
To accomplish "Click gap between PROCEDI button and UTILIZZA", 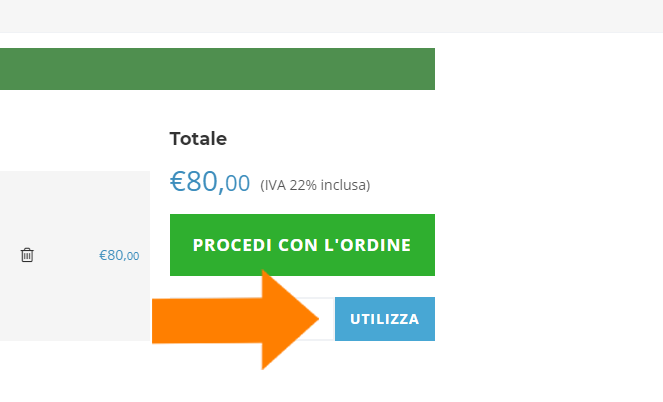I will tap(302, 286).
